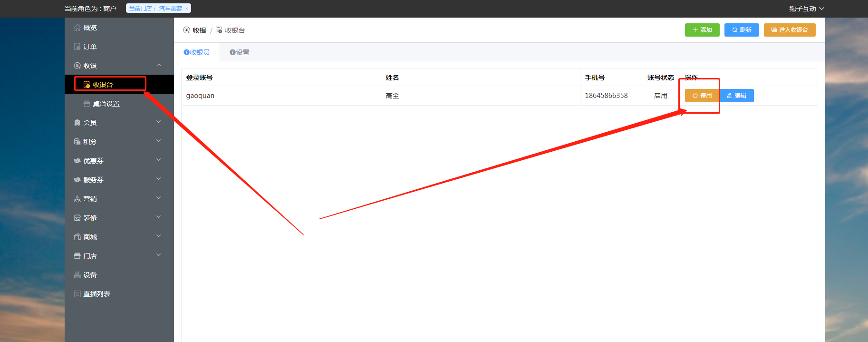Click the 桌台设置 icon in sidebar

87,104
